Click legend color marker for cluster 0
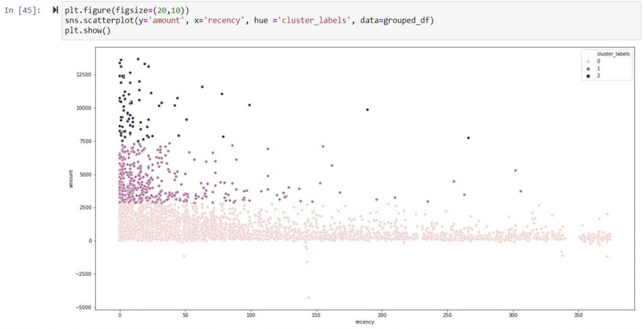The height and width of the screenshot is (329, 644). coord(588,61)
